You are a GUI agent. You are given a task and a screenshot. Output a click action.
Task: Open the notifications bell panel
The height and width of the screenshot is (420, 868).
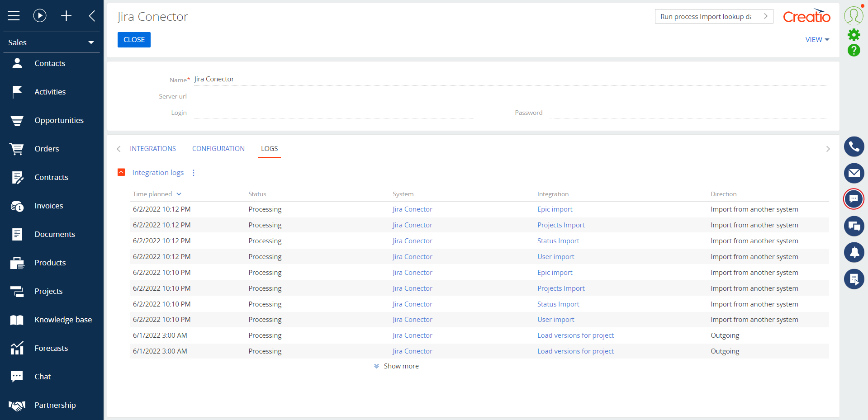854,252
